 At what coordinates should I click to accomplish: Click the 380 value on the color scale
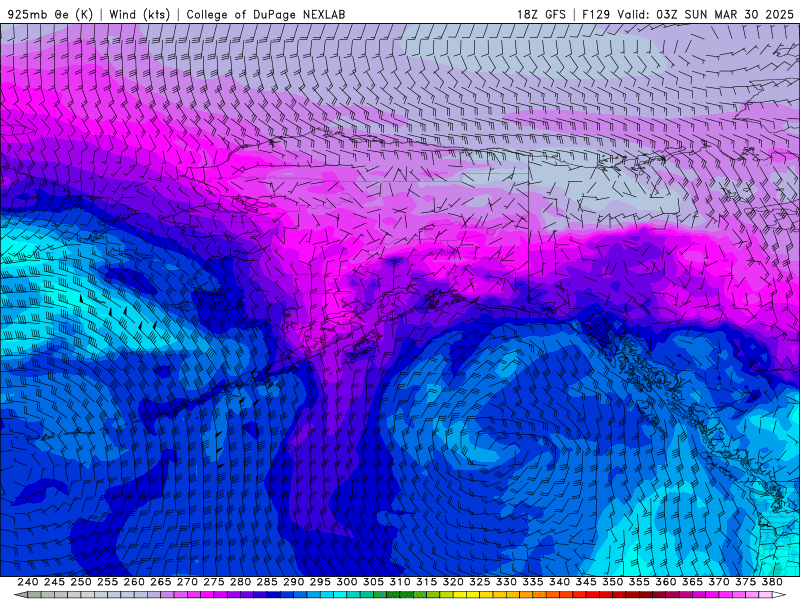pyautogui.click(x=772, y=582)
